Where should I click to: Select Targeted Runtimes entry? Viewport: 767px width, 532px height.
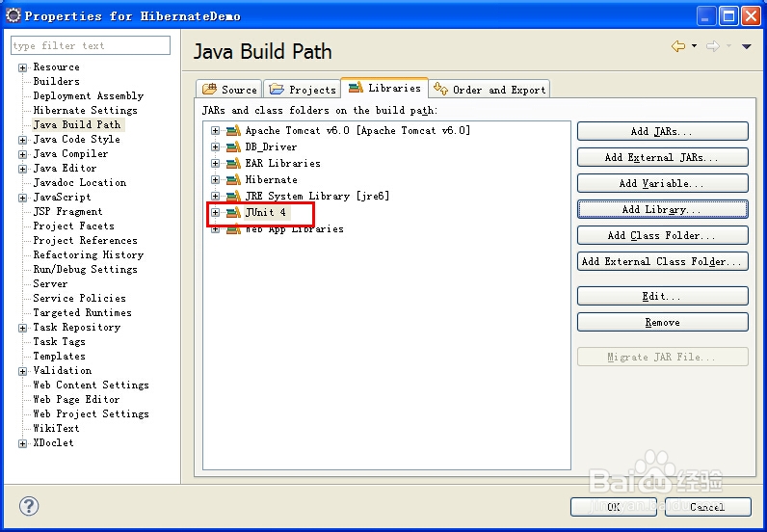pyautogui.click(x=82, y=312)
